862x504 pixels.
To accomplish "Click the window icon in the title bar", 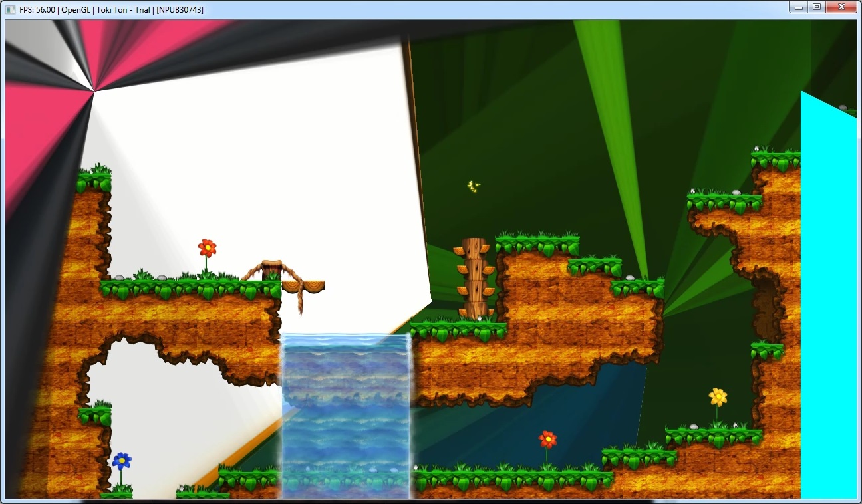I will point(11,9).
